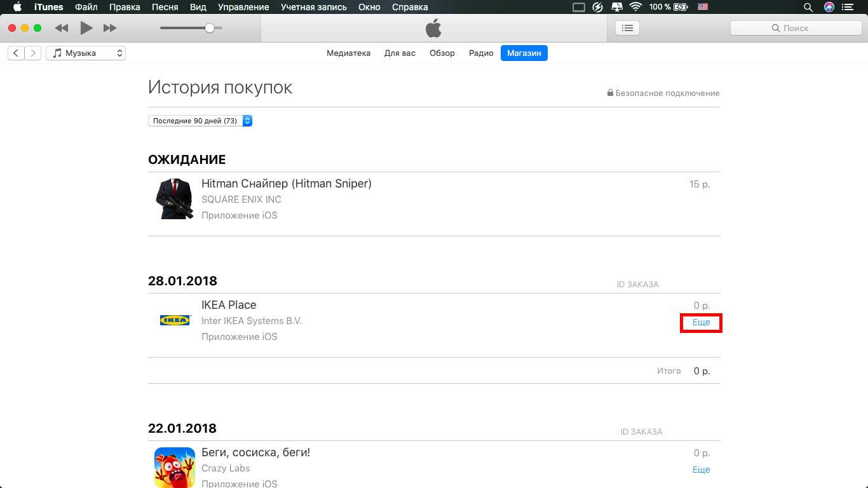Click the circular lightning bolt menu icon

coord(597,7)
